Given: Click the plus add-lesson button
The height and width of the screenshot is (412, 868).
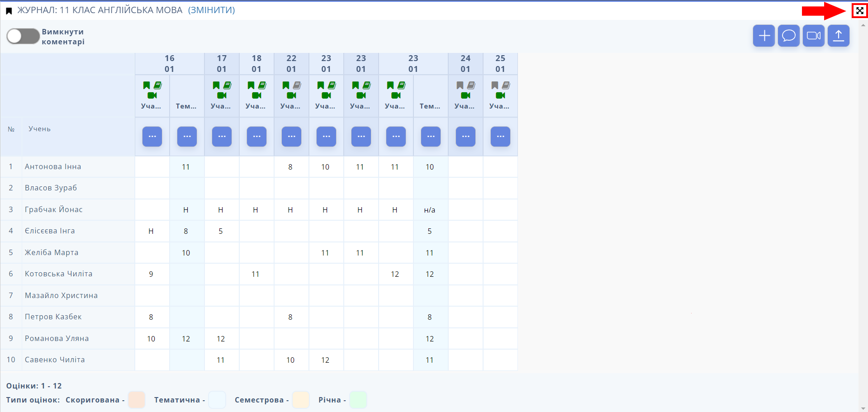Looking at the screenshot, I should (764, 36).
